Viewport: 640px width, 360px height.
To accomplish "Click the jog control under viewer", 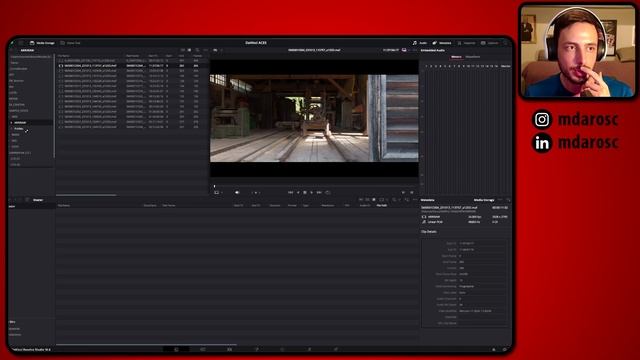I will [x=256, y=192].
